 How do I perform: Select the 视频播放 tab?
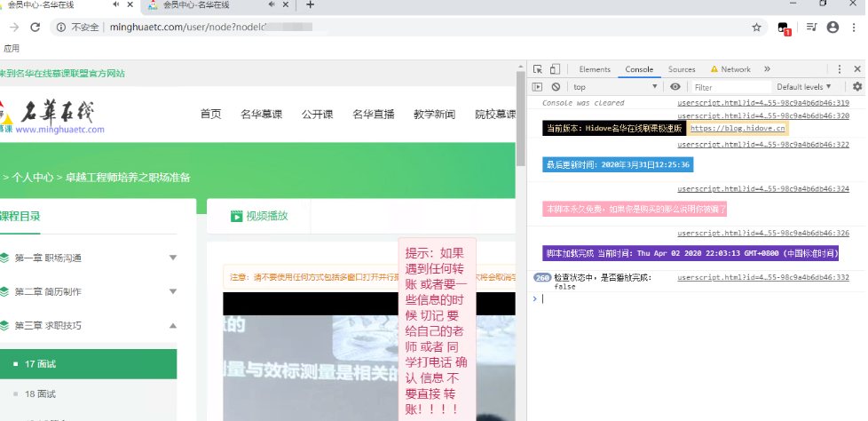259,216
